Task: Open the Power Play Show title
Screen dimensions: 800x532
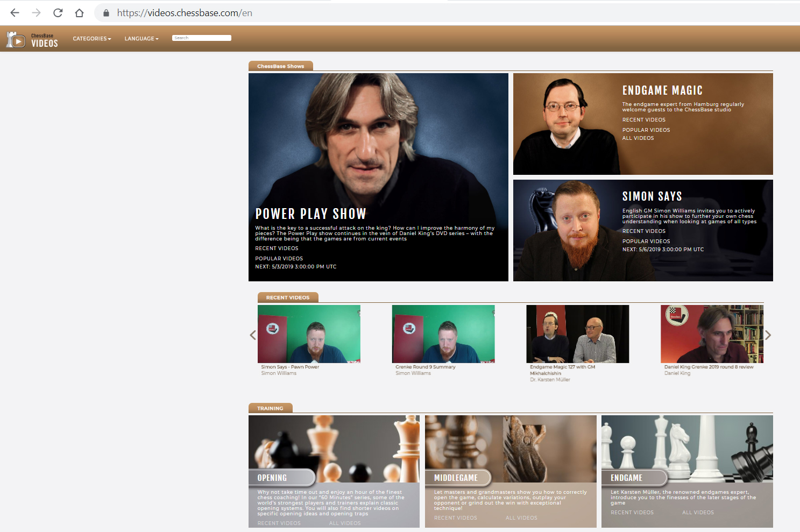Action: [x=310, y=214]
